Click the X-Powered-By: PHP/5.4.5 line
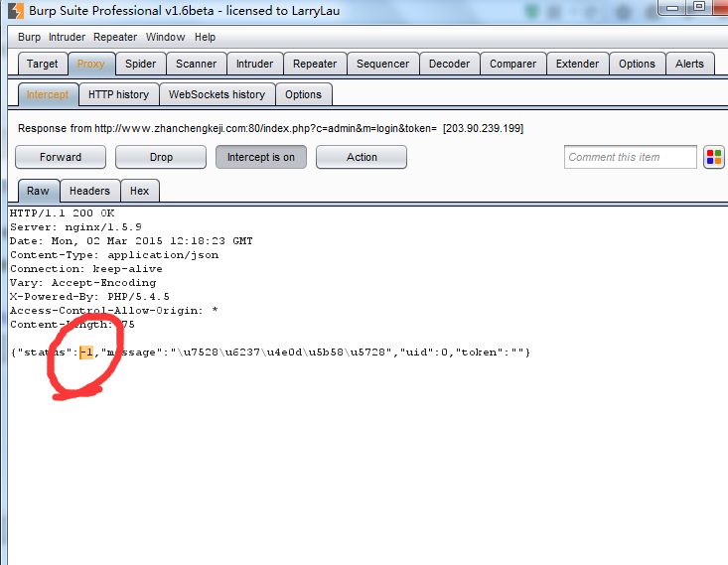The width and height of the screenshot is (728, 565). [89, 297]
